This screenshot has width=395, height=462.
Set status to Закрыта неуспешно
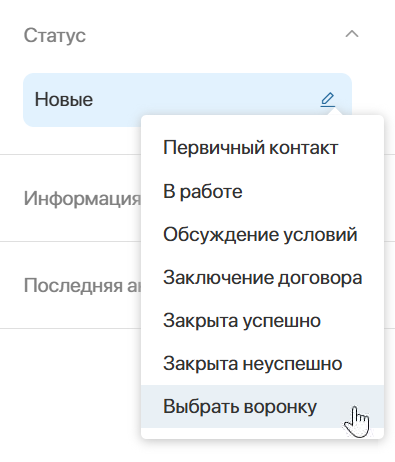(x=262, y=364)
